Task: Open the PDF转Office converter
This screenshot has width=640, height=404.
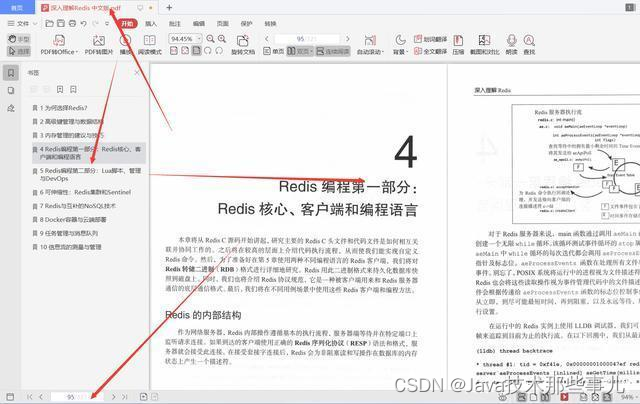Action: (59, 44)
